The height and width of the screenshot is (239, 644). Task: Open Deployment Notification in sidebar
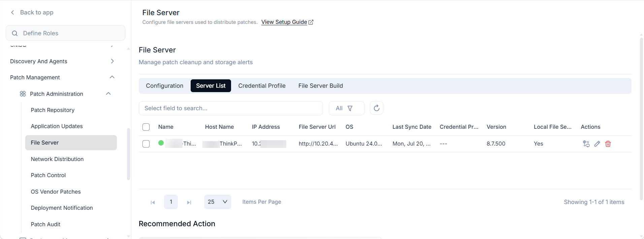point(62,208)
